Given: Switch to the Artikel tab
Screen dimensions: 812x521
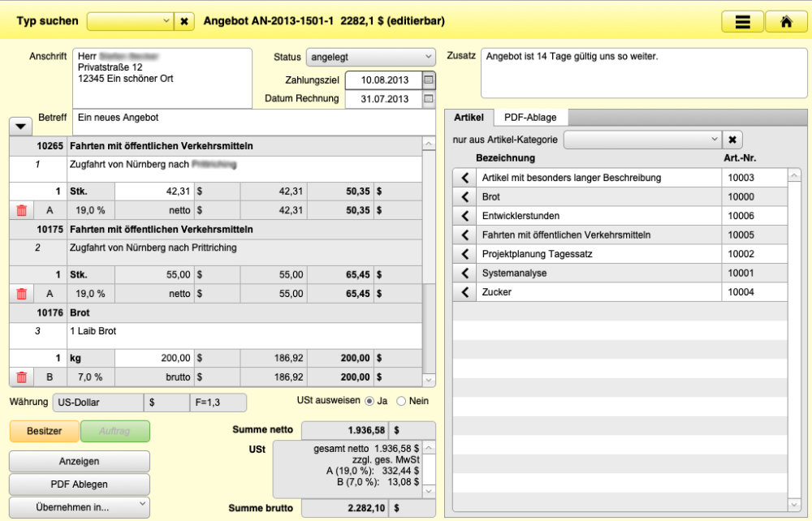Looking at the screenshot, I should (x=469, y=117).
